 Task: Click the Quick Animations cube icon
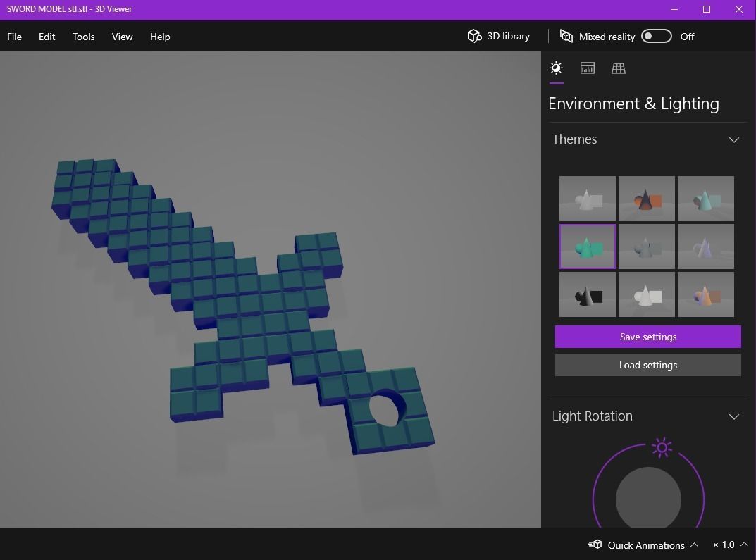pos(595,545)
